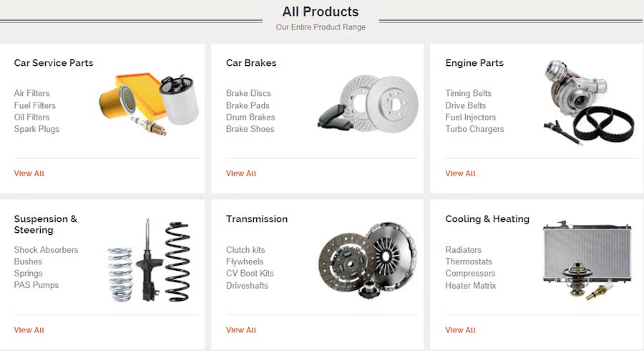644x351 pixels.
Task: Open View All under Suspension & Steering
Action: (29, 330)
